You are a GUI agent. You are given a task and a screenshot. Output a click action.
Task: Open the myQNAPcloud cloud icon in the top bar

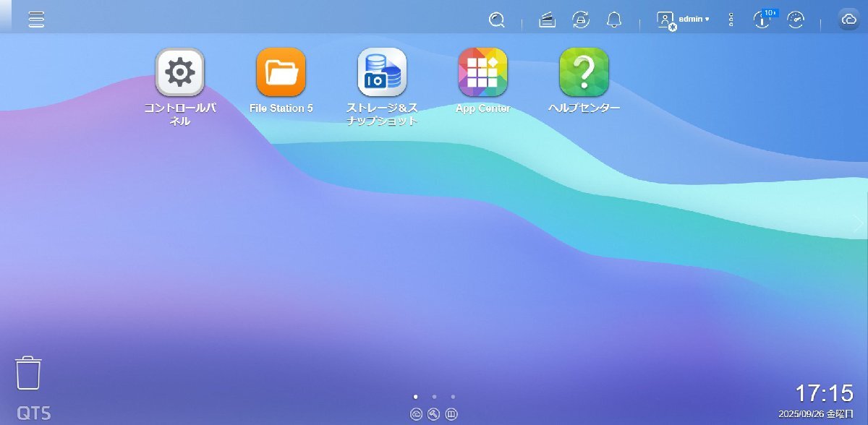point(850,20)
